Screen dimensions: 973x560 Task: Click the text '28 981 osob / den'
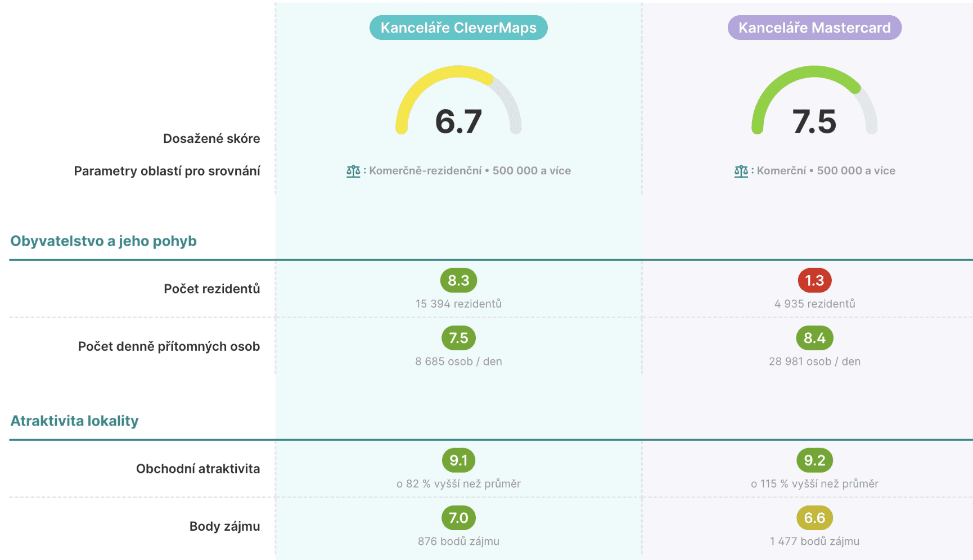coord(814,362)
